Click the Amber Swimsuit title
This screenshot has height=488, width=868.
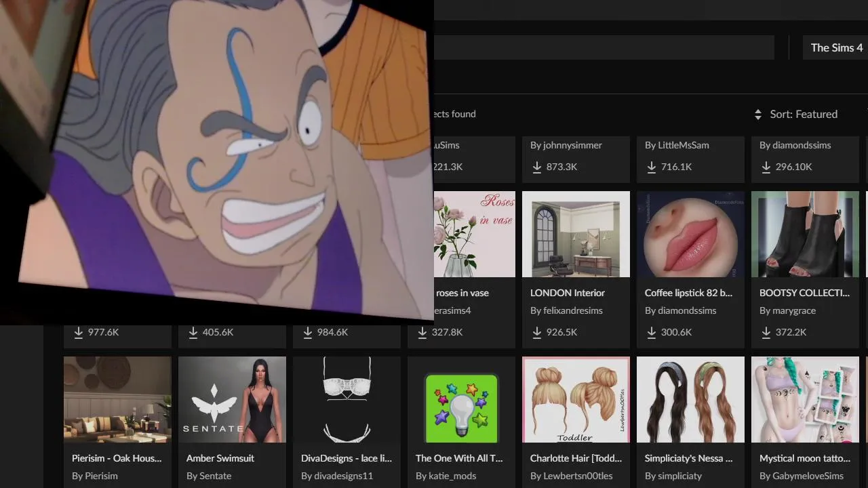[220, 458]
